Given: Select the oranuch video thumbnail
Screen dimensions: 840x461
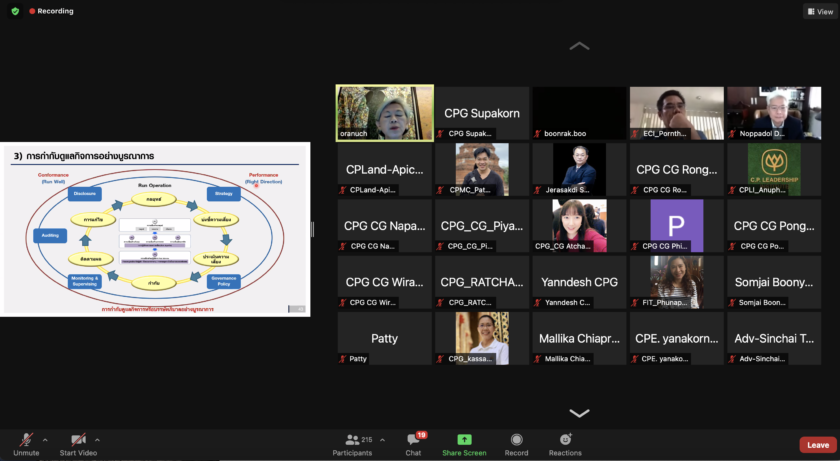Looking at the screenshot, I should point(385,112).
